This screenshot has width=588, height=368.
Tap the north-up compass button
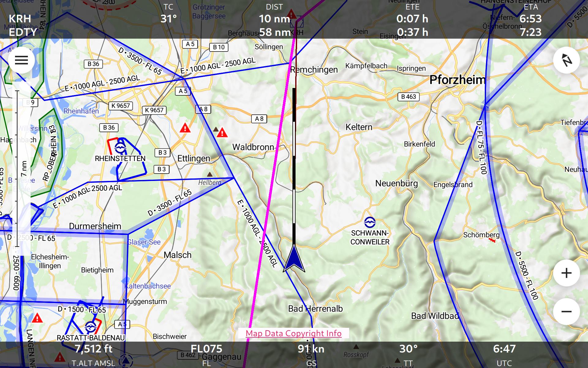(566, 60)
